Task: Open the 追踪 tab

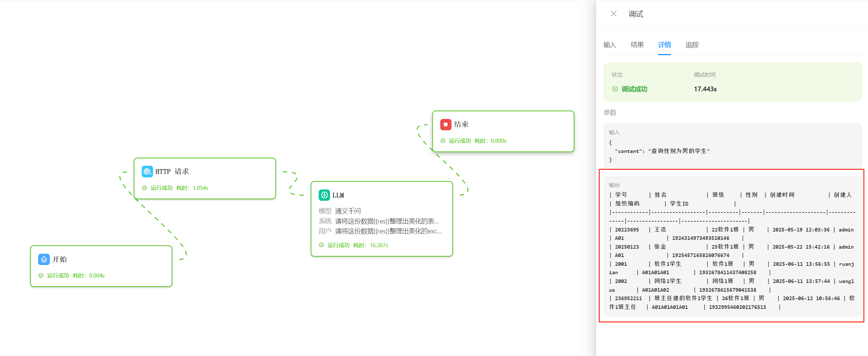Action: coord(692,45)
